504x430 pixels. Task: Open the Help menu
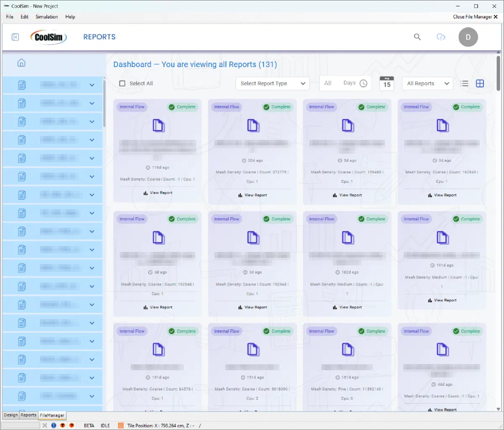pos(70,17)
